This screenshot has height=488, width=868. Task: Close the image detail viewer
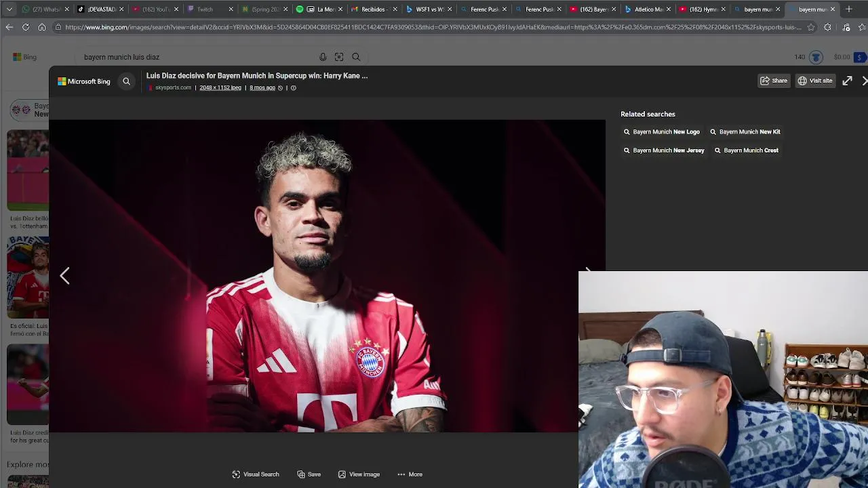click(x=865, y=81)
